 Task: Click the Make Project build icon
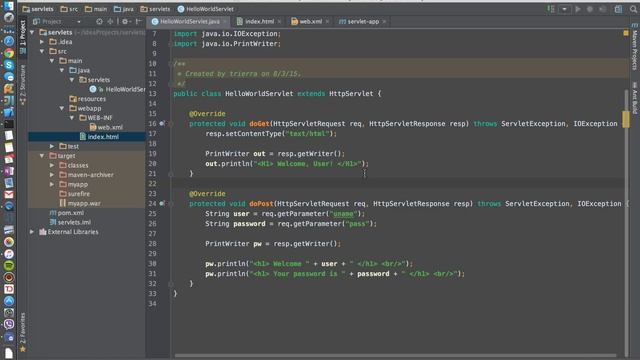point(551,9)
